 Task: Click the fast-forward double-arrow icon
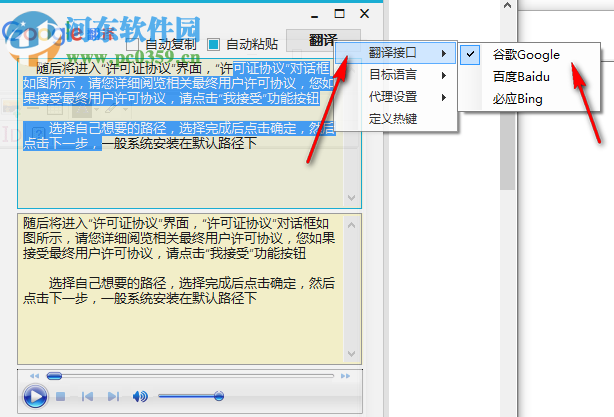point(345,376)
